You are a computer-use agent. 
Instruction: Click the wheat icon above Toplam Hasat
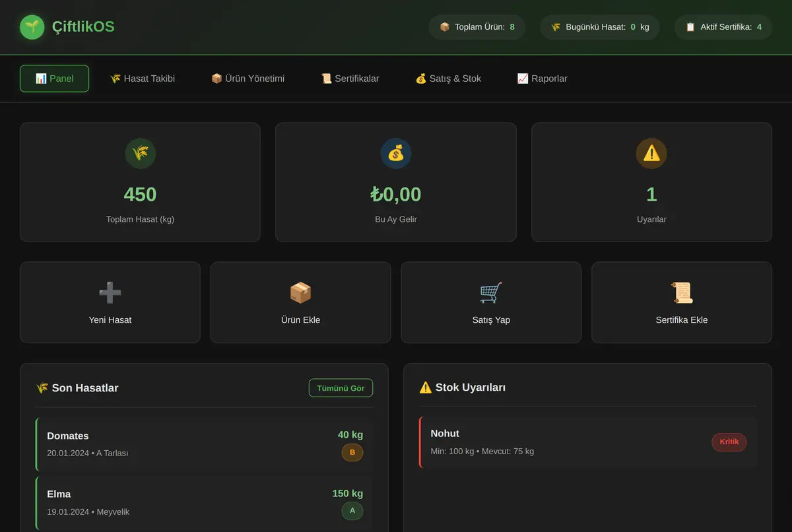point(140,154)
